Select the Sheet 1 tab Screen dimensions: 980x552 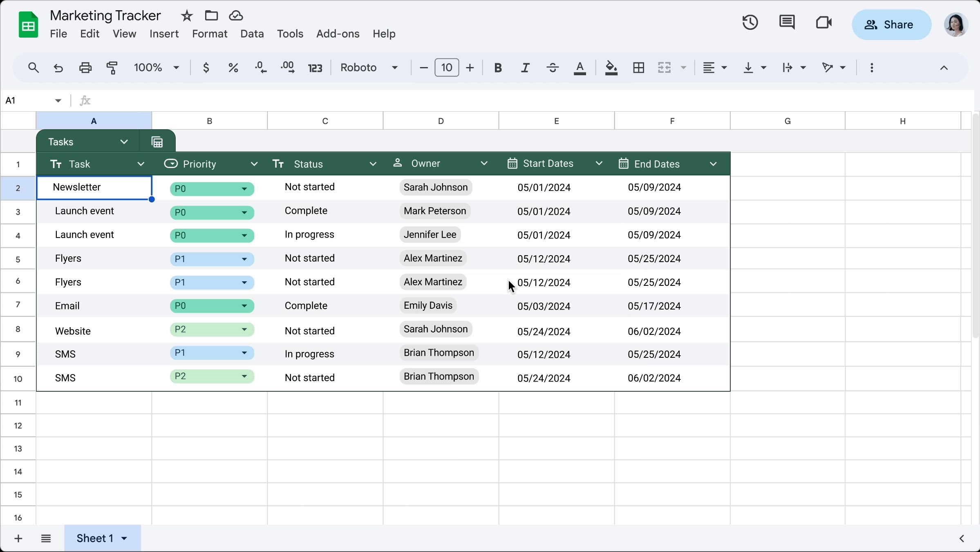coord(102,538)
